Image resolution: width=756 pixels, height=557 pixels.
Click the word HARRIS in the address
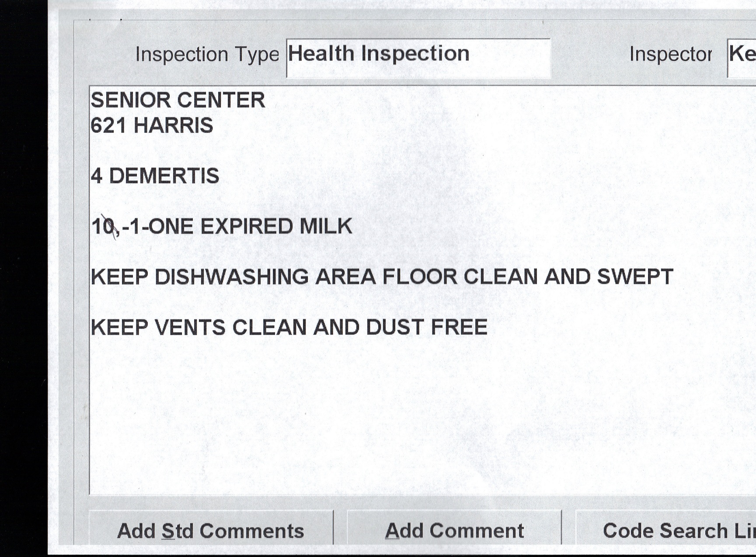173,126
